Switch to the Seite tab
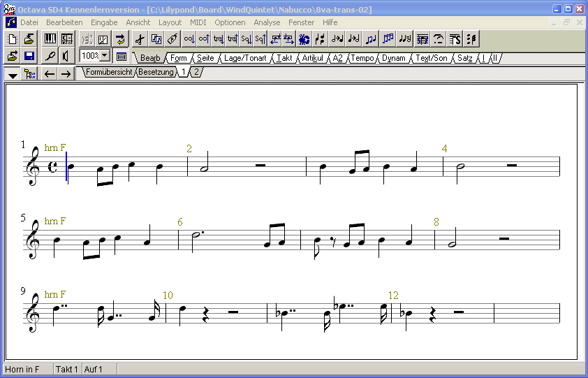The width and height of the screenshot is (588, 378). coord(205,58)
